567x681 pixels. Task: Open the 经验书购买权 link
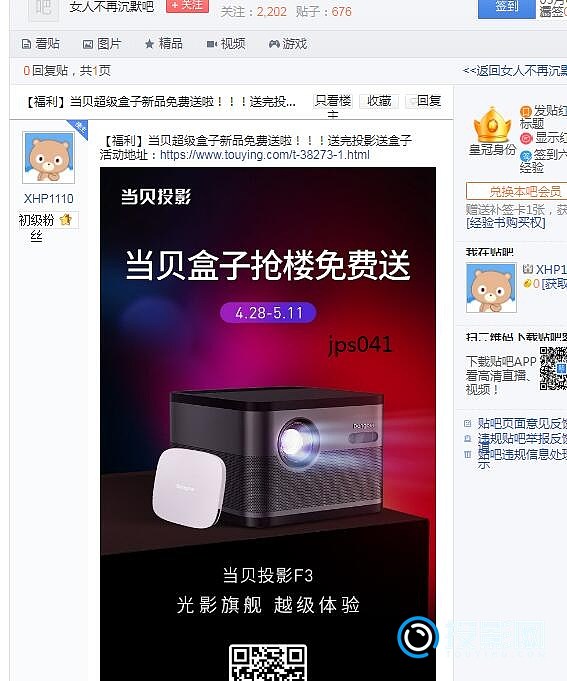coord(505,223)
